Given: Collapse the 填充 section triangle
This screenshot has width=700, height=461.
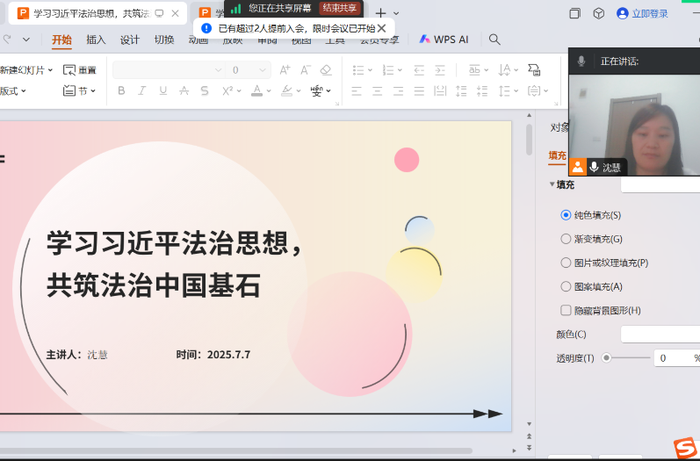Looking at the screenshot, I should click(551, 185).
